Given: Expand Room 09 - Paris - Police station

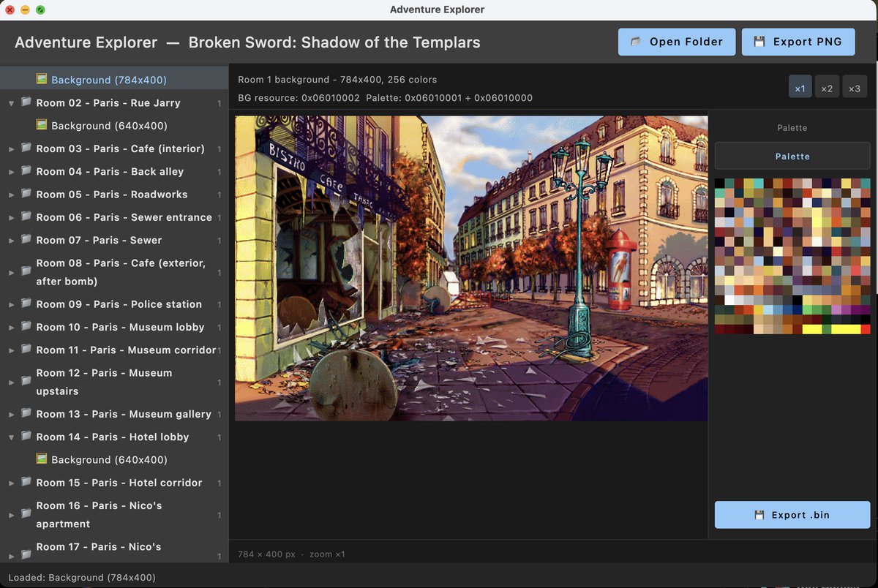Looking at the screenshot, I should click(x=11, y=305).
